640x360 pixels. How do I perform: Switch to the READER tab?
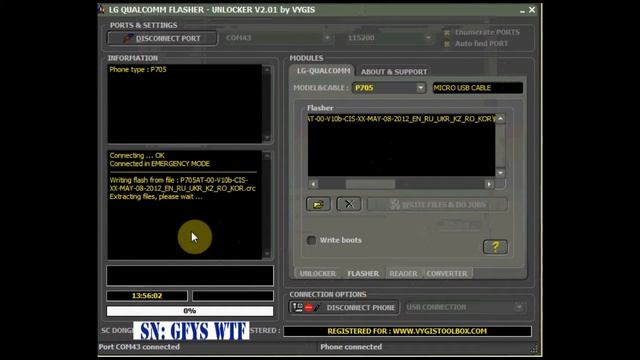403,273
